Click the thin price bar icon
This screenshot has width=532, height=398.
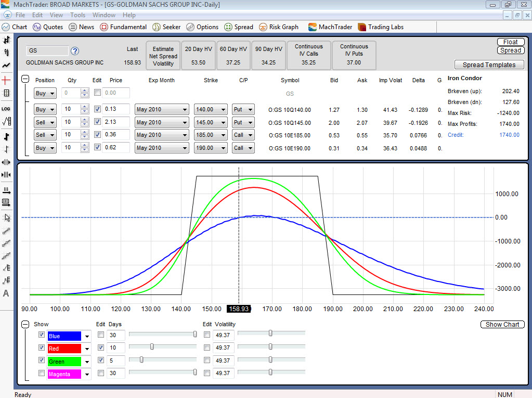[x=6, y=149]
